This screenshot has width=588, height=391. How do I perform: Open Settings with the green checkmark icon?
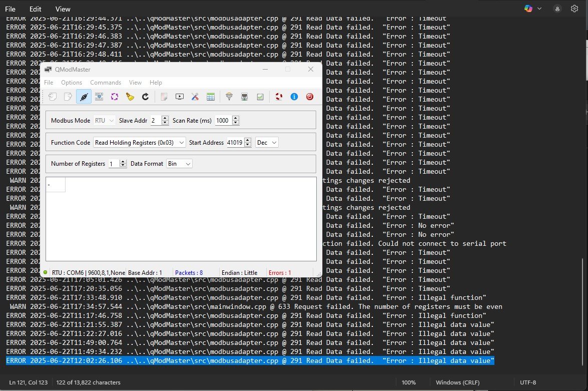pos(260,97)
